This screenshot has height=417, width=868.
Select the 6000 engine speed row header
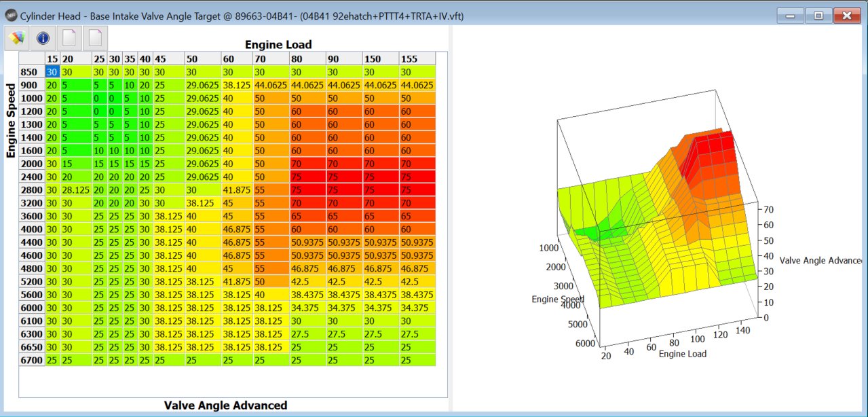(32, 308)
